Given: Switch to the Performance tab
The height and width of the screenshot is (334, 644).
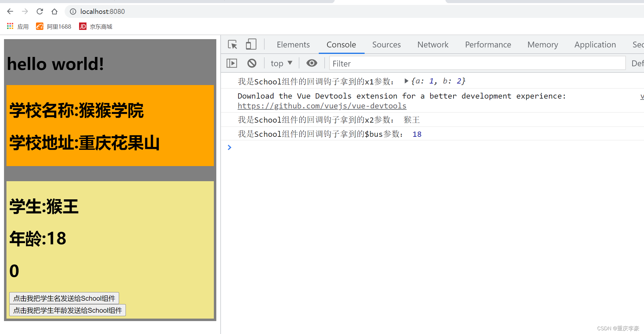Looking at the screenshot, I should [x=488, y=45].
